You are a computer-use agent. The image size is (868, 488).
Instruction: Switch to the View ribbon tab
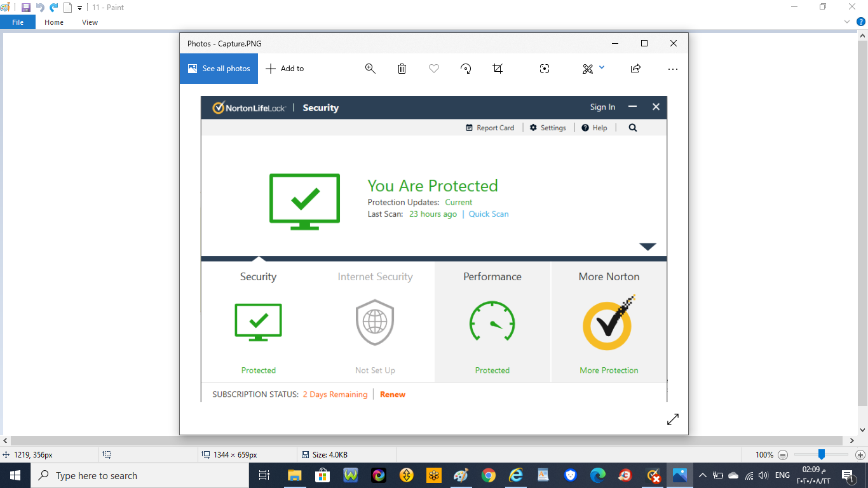[90, 22]
